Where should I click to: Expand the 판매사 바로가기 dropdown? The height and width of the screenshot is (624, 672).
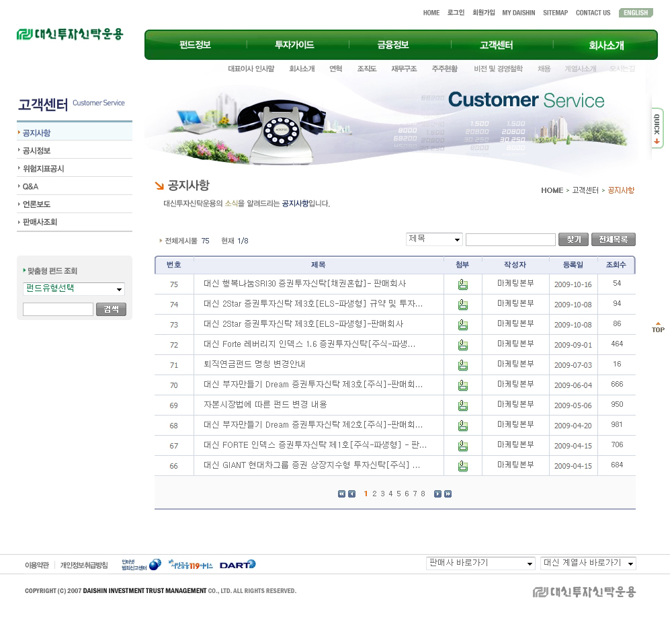point(480,563)
